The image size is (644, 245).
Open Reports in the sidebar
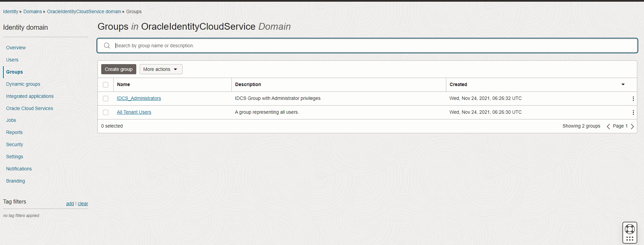14,132
